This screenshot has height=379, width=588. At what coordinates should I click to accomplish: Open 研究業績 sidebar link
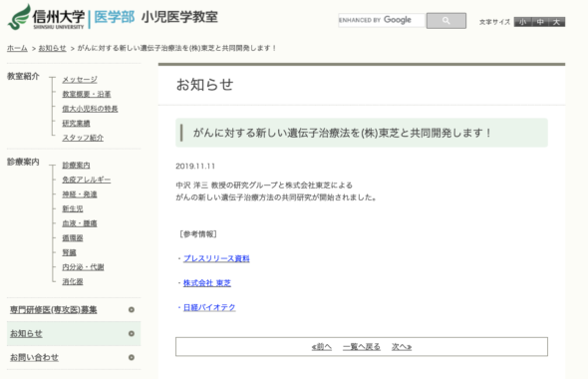(x=76, y=123)
